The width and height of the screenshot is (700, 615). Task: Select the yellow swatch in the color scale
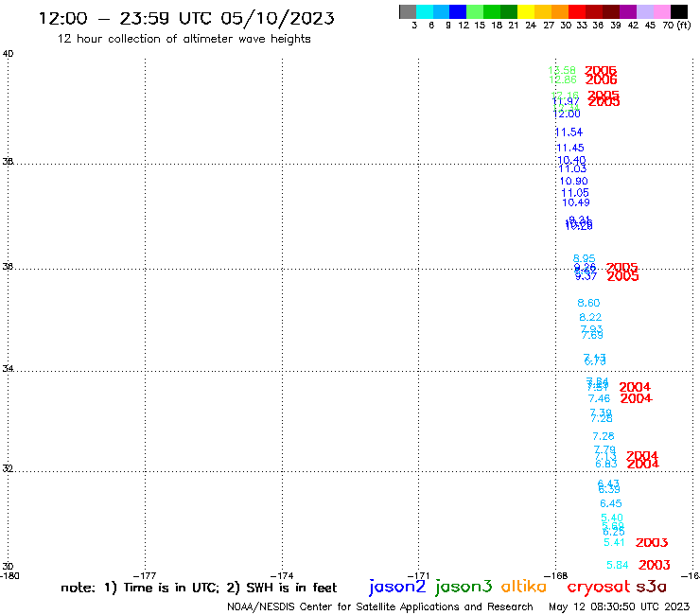(x=526, y=12)
